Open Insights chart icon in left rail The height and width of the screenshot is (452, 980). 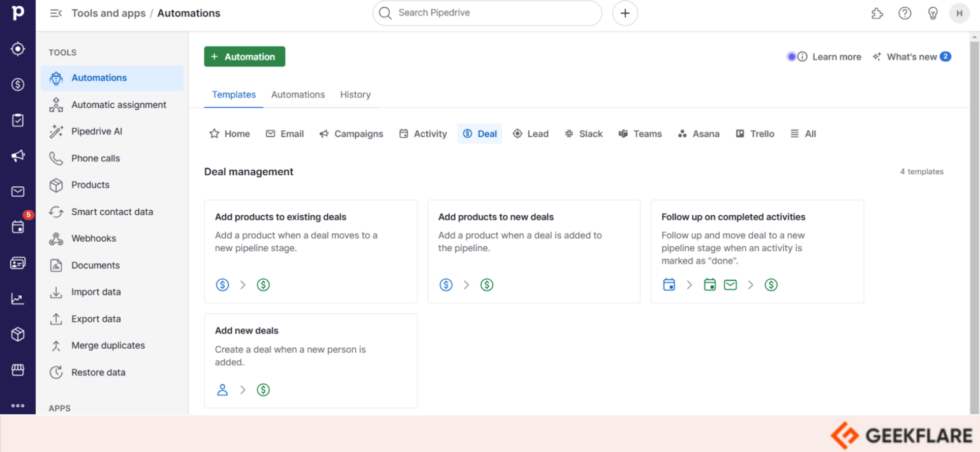(x=18, y=298)
